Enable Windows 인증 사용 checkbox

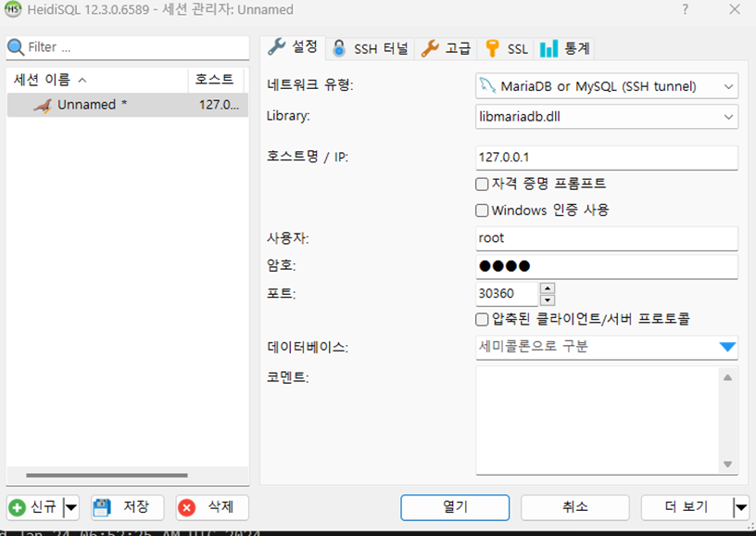[x=482, y=211]
